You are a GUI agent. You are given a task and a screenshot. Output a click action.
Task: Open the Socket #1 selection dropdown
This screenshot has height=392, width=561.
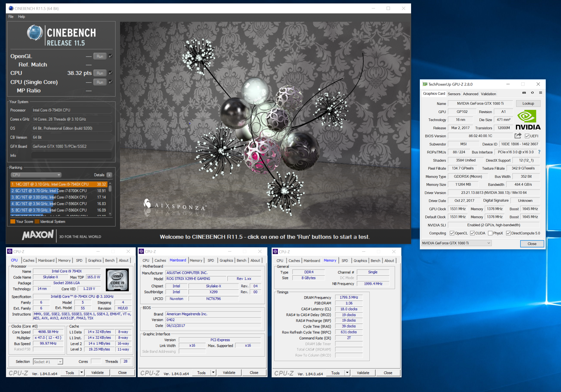pos(48,362)
